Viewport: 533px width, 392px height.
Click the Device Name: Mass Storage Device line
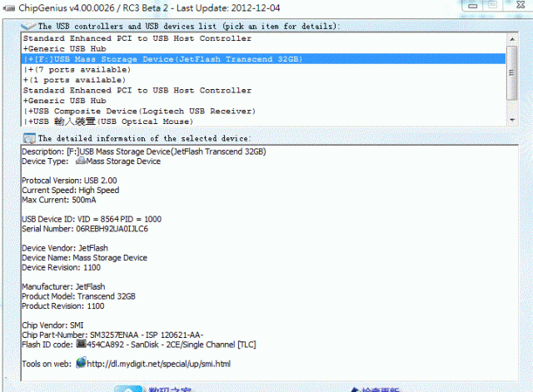point(85,258)
